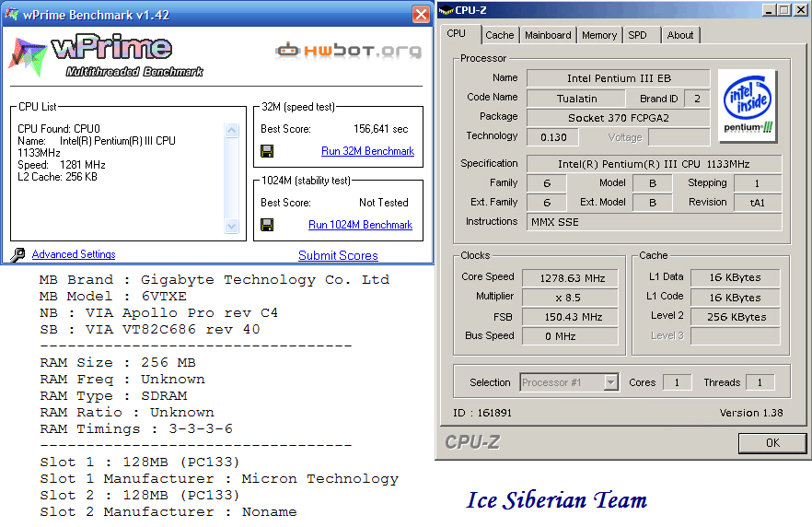Click OK button in CPU-Z
This screenshot has height=527, width=812.
coord(772,443)
